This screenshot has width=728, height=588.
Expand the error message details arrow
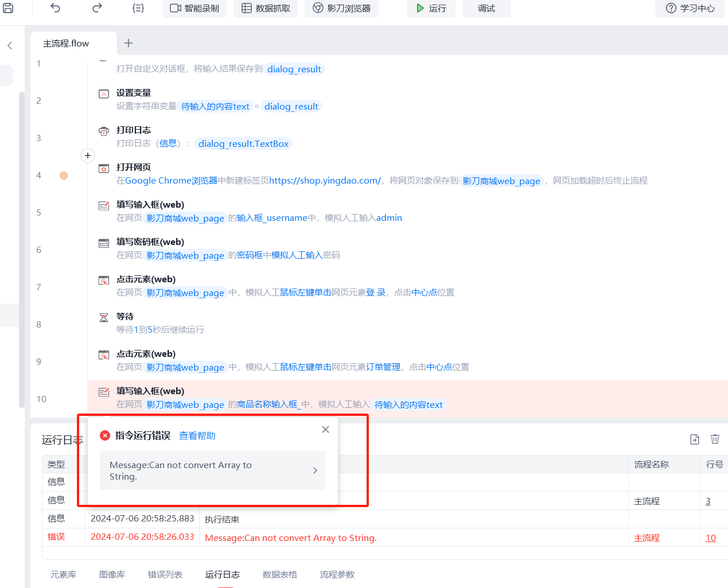point(315,470)
